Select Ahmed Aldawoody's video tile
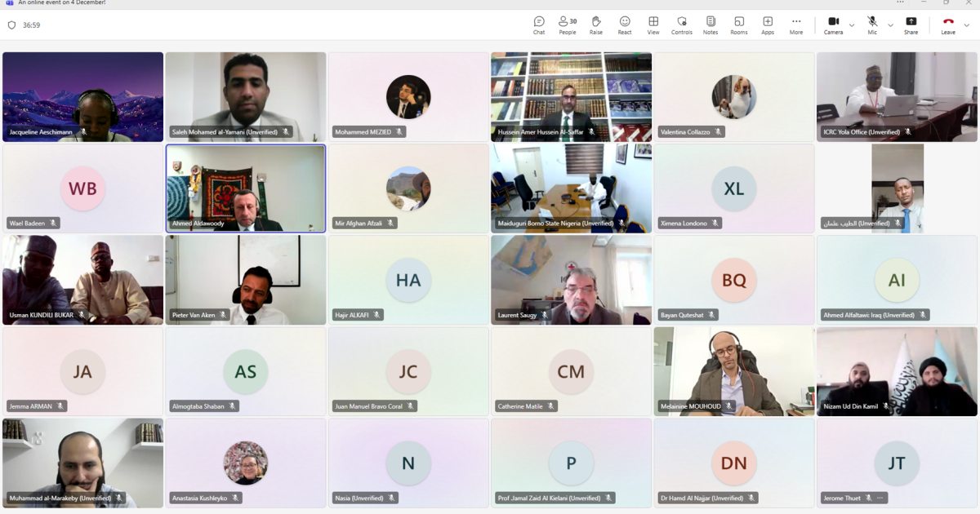 coord(246,188)
